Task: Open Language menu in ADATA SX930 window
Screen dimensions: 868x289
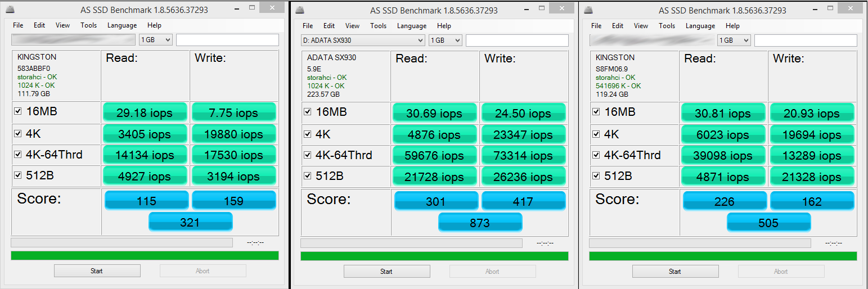Action: point(412,25)
